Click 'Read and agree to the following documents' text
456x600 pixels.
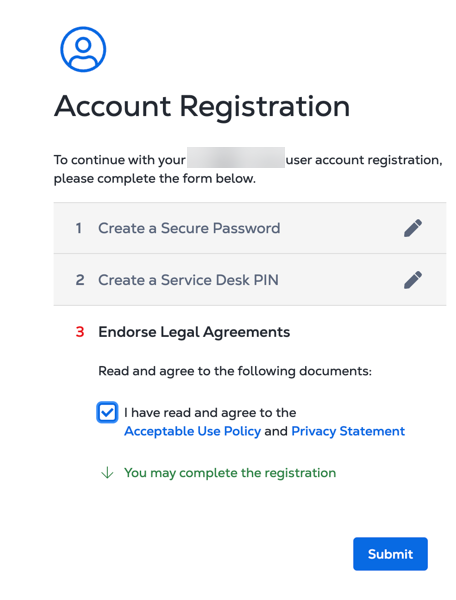(235, 371)
